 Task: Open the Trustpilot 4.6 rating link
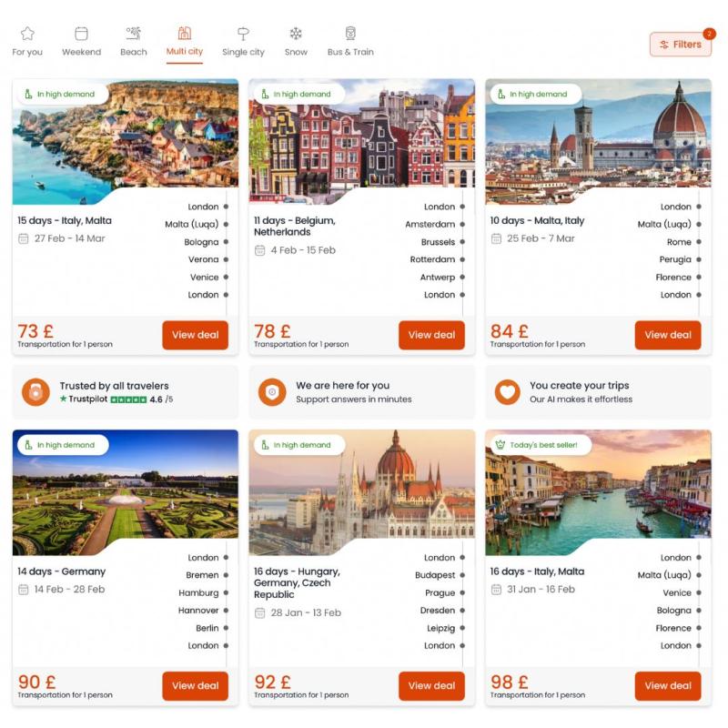point(116,399)
